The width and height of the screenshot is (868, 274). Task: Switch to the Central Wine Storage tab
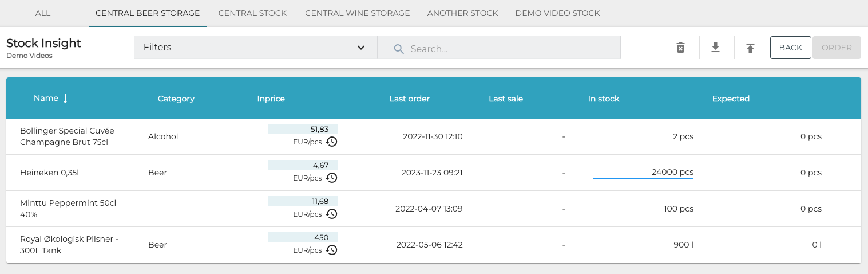(357, 13)
